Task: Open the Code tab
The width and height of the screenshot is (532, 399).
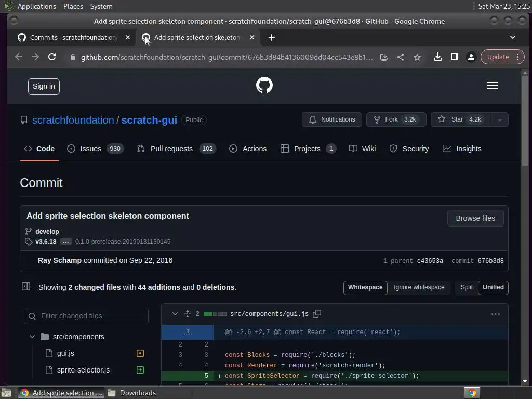Action: [39, 149]
